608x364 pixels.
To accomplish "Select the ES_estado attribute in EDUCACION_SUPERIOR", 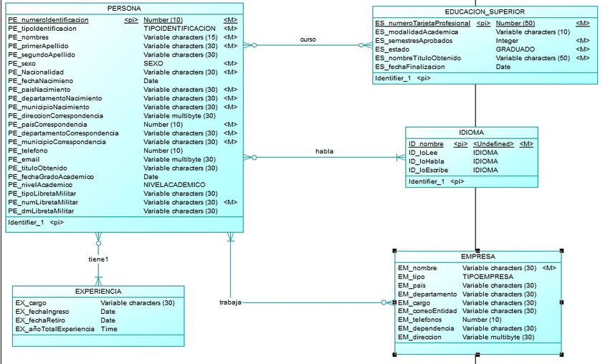I will 393,49.
